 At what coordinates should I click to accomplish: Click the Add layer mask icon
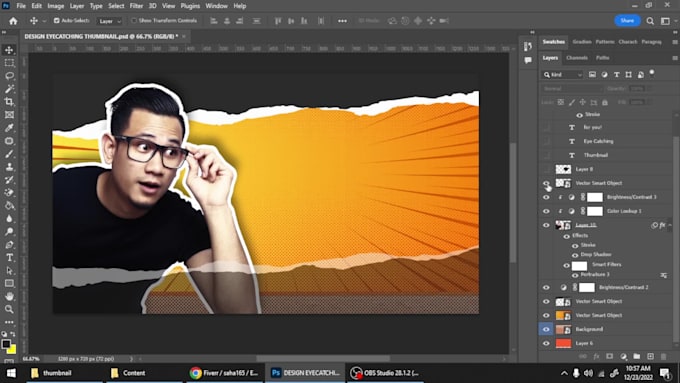click(609, 356)
